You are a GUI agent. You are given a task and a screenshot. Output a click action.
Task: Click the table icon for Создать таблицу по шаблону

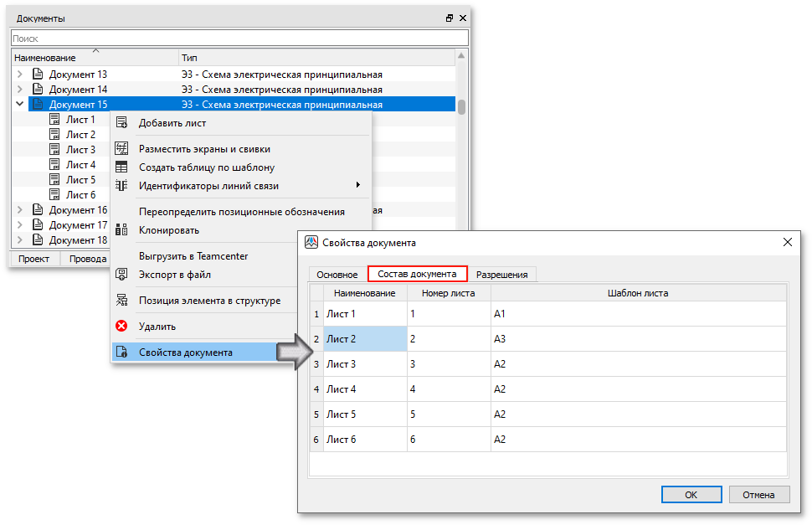[121, 167]
